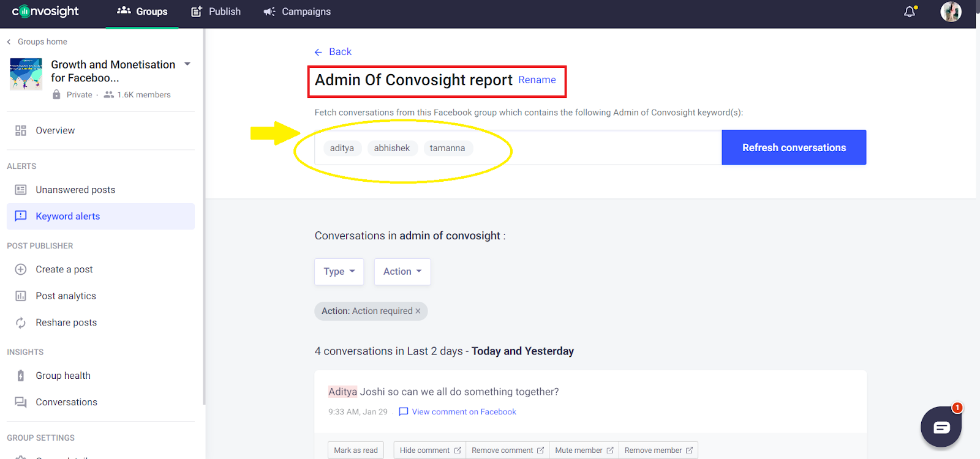This screenshot has width=980, height=459.
Task: Click the Keyword alerts icon
Action: [x=21, y=216]
